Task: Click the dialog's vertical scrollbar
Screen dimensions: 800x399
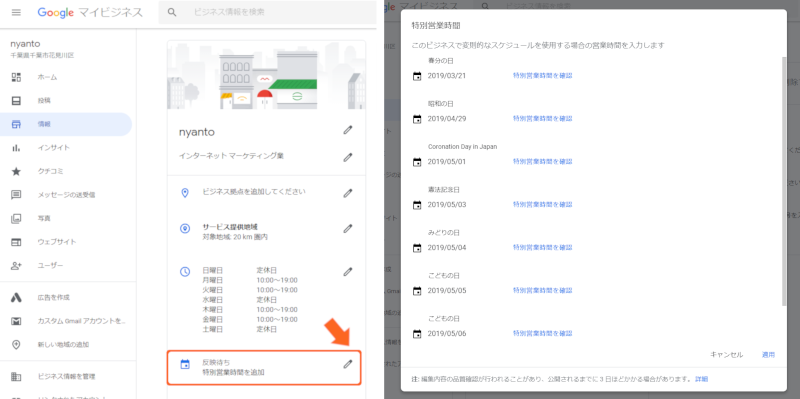Action: pyautogui.click(x=784, y=181)
